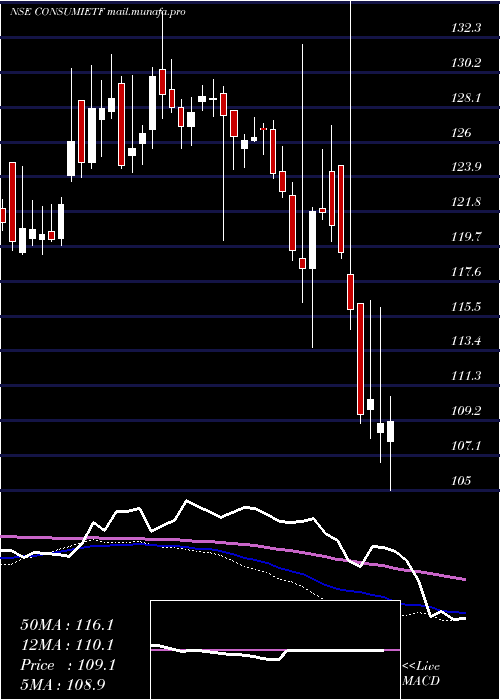Click inside the MACD inset chart box

point(275,650)
